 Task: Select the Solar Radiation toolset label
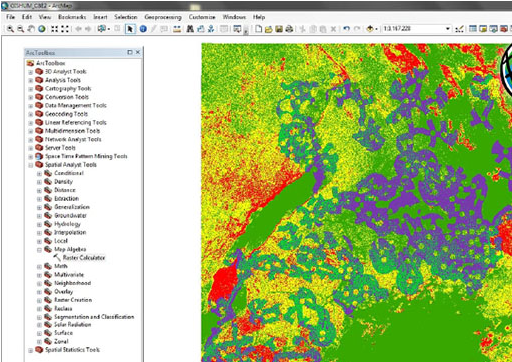click(x=73, y=324)
